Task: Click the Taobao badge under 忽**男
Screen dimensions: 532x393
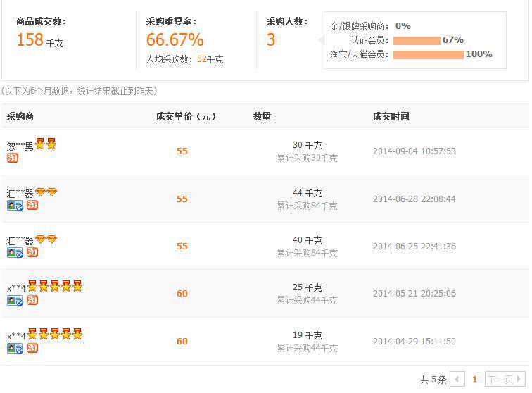Action: [x=13, y=158]
